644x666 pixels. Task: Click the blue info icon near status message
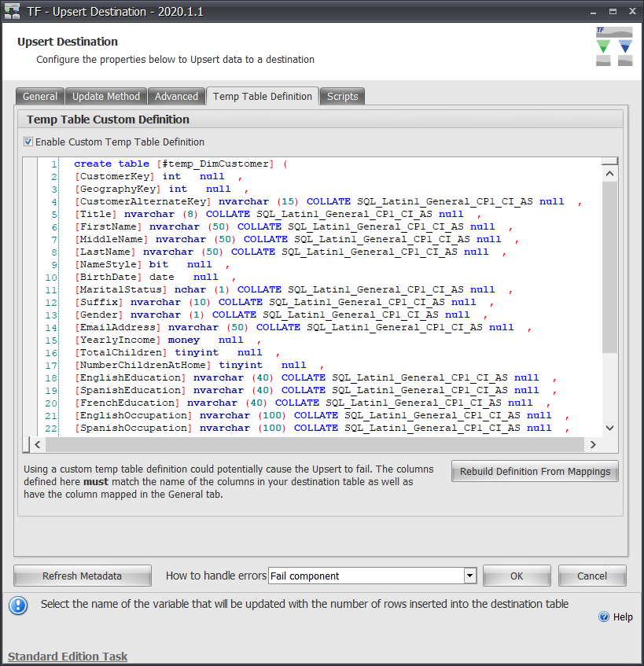pyautogui.click(x=17, y=604)
